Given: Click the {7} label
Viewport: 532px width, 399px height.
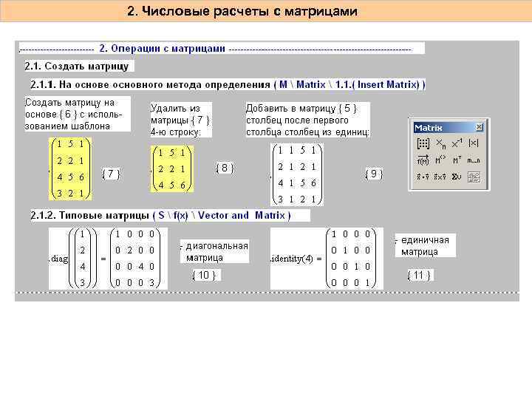Looking at the screenshot, I should 111,174.
